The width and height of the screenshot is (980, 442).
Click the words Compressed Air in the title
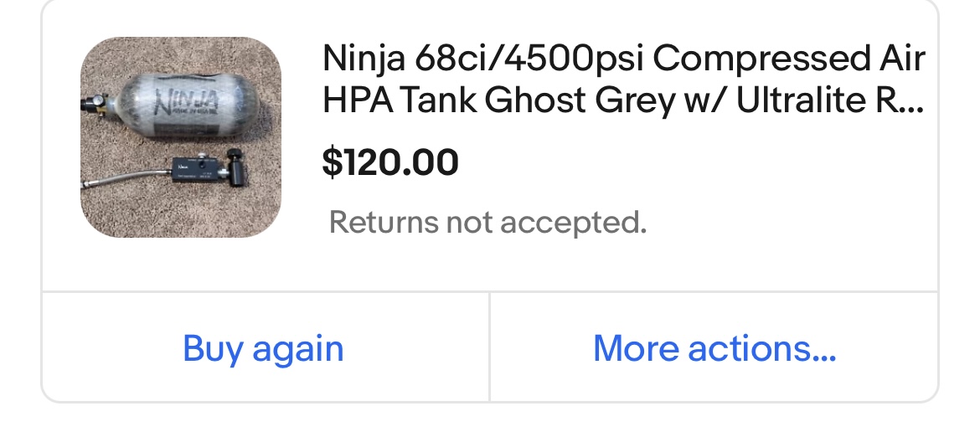point(789,59)
